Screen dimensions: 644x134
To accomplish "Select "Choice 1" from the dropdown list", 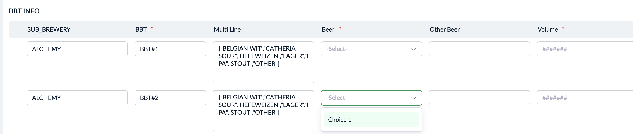I will tap(371, 120).
